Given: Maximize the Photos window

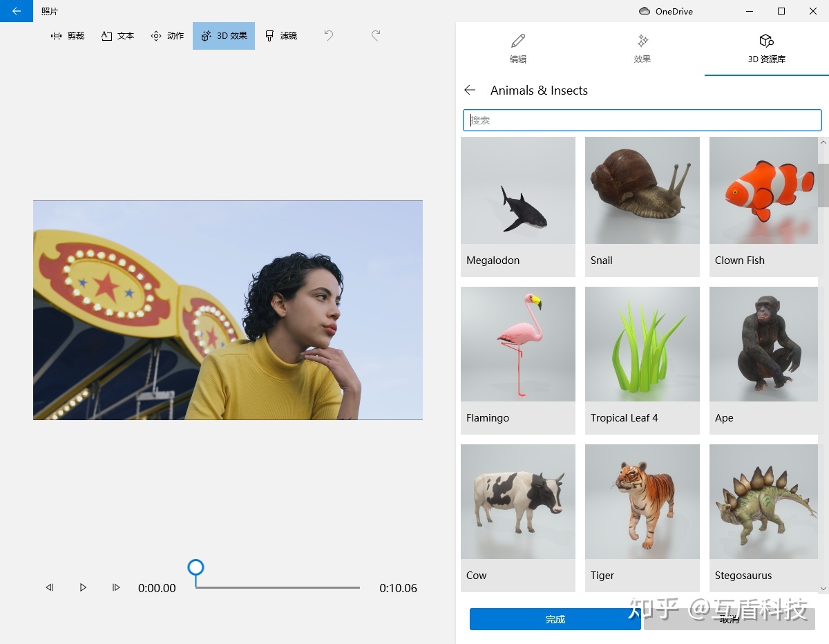Looking at the screenshot, I should click(781, 11).
